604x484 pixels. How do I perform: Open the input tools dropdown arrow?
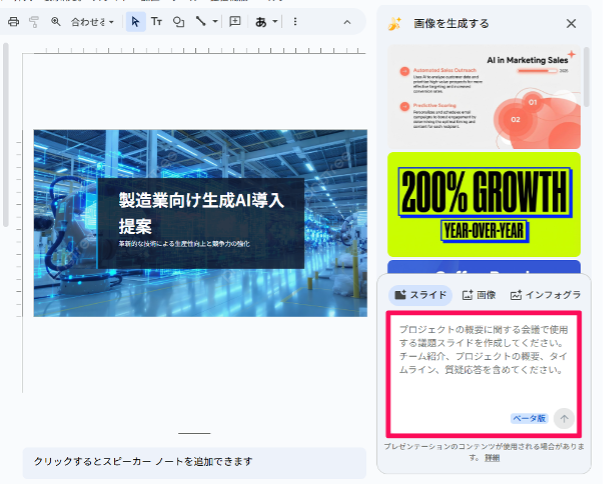(x=275, y=22)
